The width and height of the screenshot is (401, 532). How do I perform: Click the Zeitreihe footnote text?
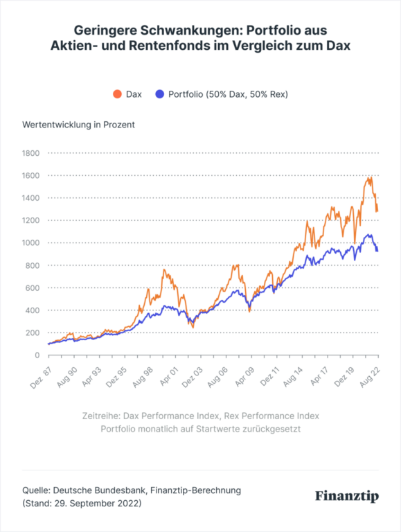(201, 416)
